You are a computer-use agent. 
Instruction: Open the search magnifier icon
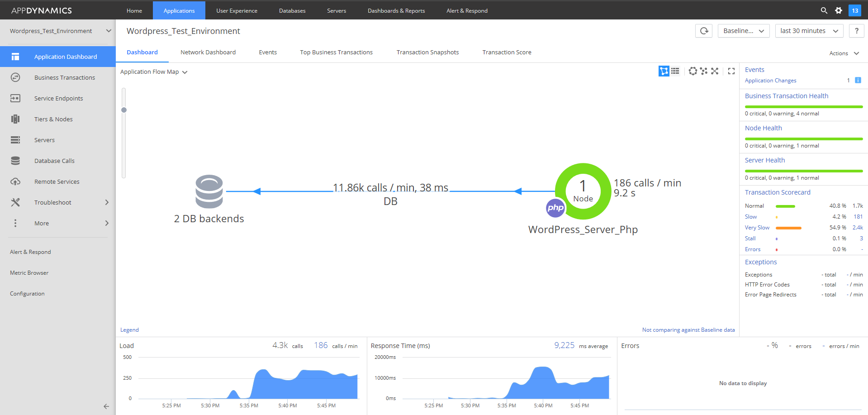pyautogui.click(x=824, y=10)
